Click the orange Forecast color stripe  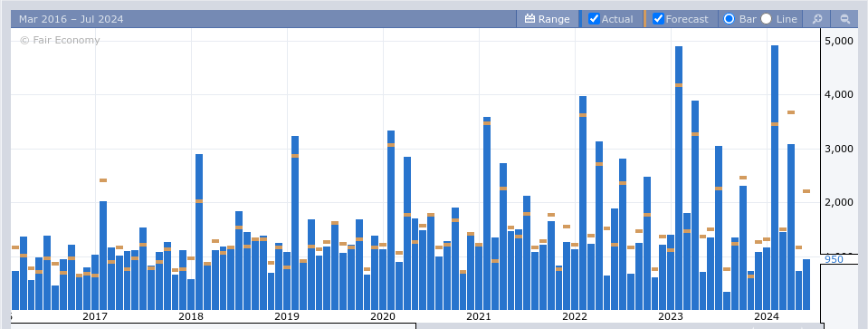645,19
